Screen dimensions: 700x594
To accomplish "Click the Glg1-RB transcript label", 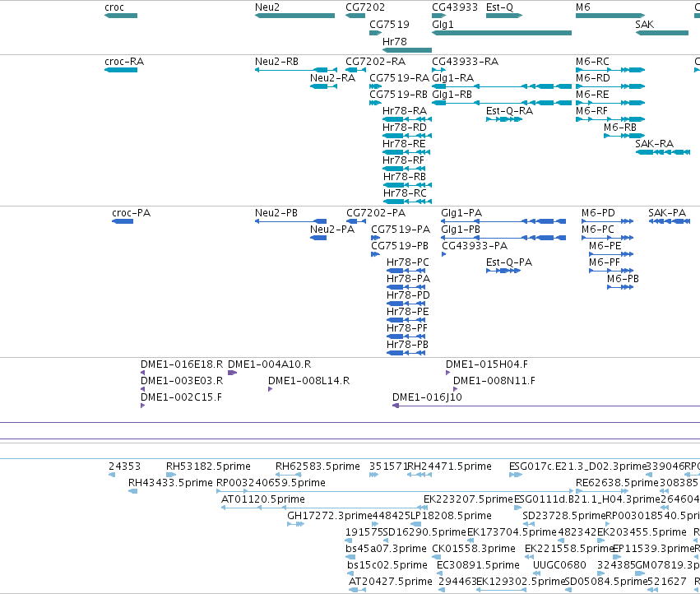I will coord(452,95).
